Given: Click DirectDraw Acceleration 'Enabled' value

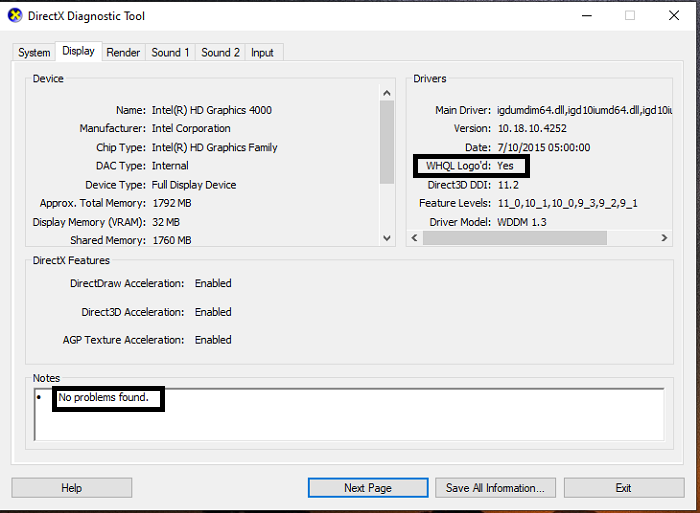Looking at the screenshot, I should tap(213, 283).
